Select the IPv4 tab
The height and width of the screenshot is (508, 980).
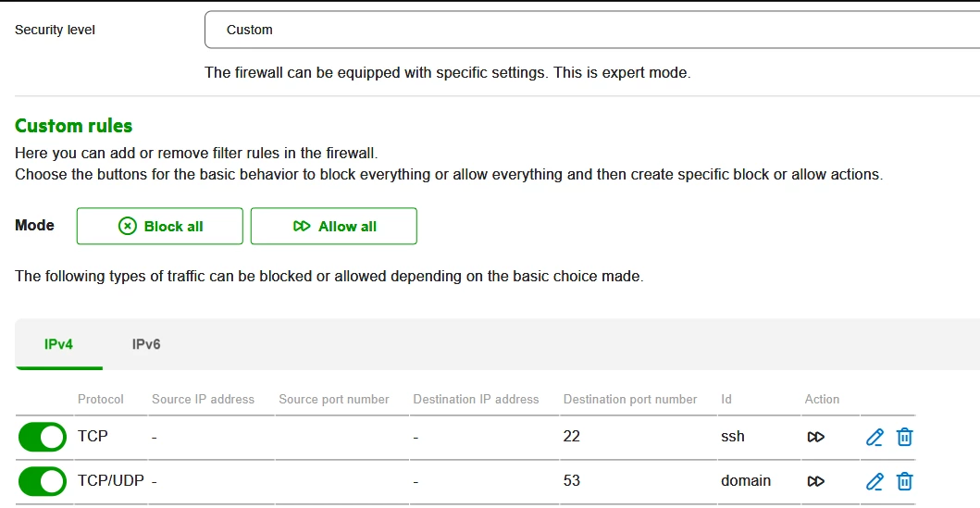[59, 344]
